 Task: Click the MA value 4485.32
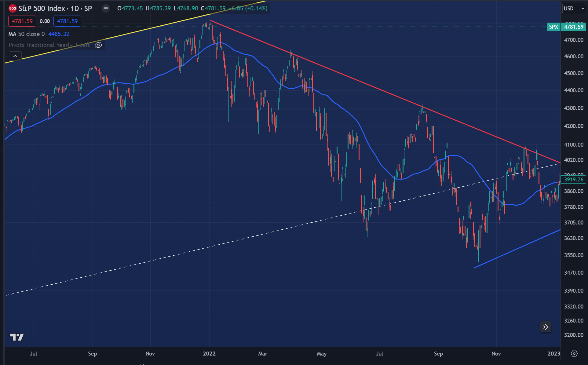[x=59, y=34]
